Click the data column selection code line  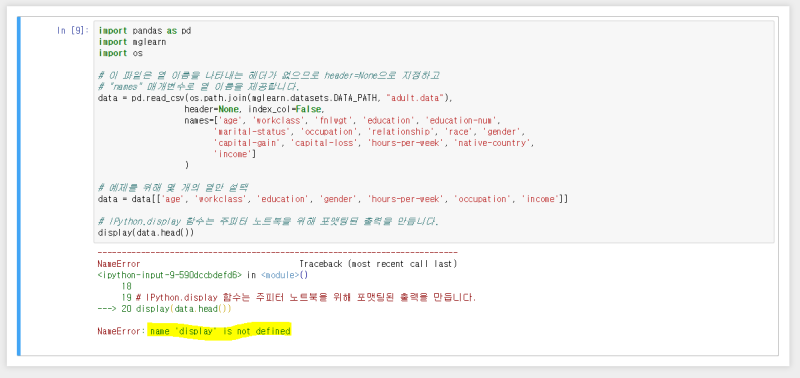[333, 199]
